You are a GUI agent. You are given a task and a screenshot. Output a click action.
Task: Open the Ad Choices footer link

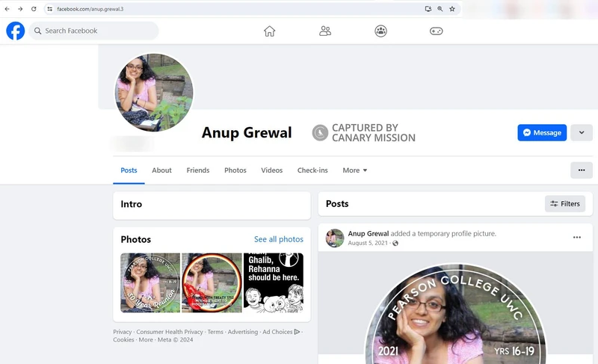(x=281, y=332)
